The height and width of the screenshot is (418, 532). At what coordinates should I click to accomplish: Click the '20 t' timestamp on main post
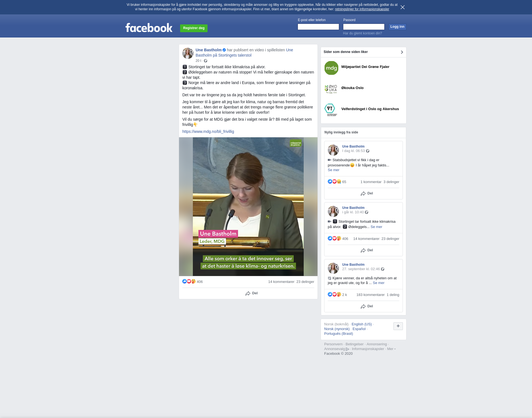198,61
